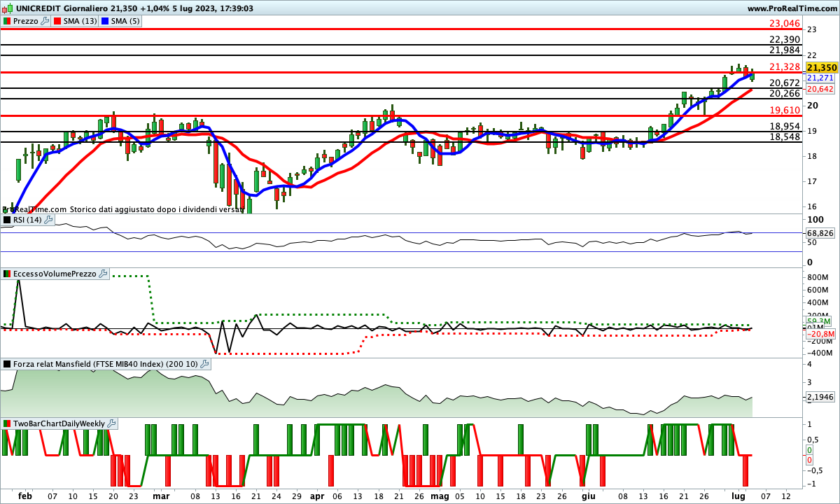Click the 'feb' date axis label
The image size is (840, 504).
[25, 496]
